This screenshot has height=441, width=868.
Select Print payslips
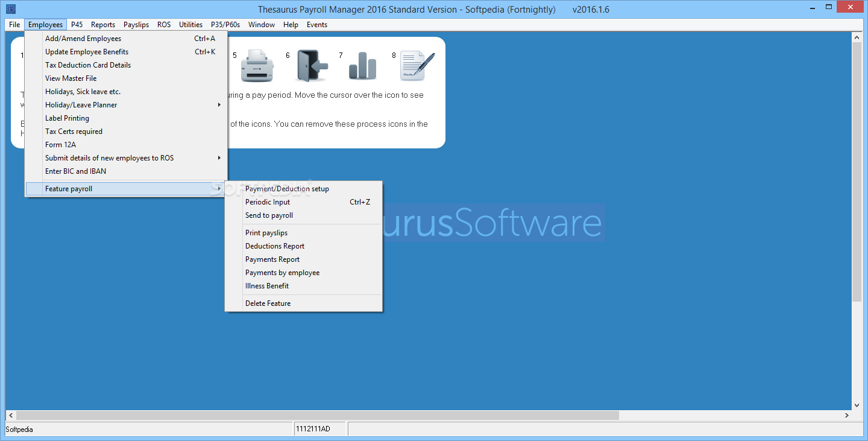(x=304, y=233)
